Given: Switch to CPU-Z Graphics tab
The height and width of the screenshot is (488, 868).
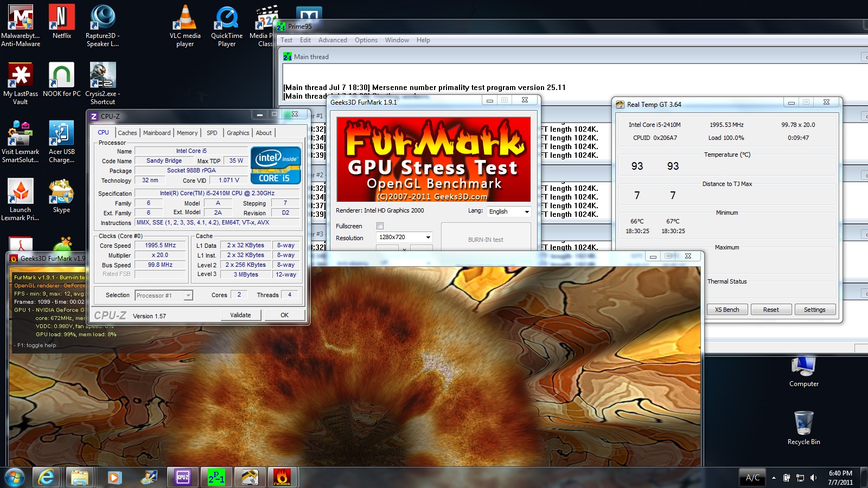Looking at the screenshot, I should click(x=238, y=133).
